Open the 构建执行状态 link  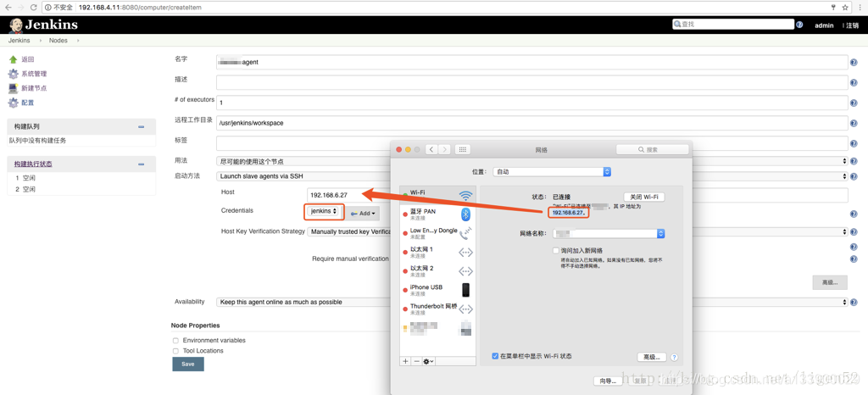click(33, 164)
